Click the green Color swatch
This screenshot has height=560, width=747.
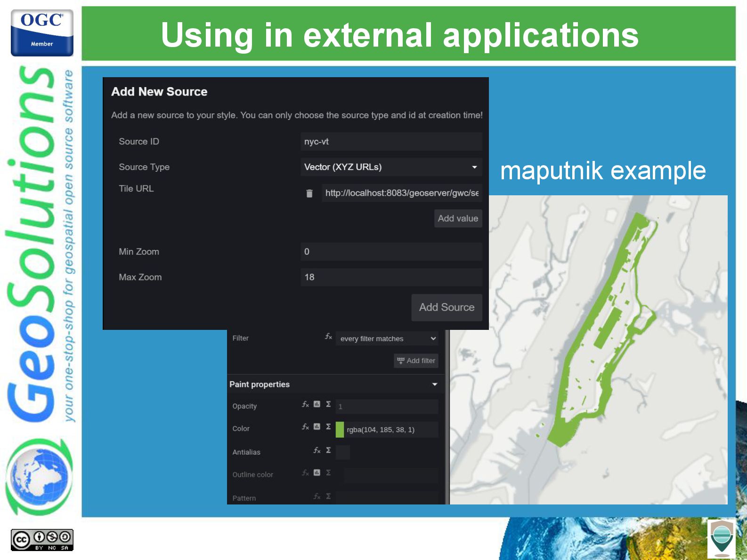(340, 430)
